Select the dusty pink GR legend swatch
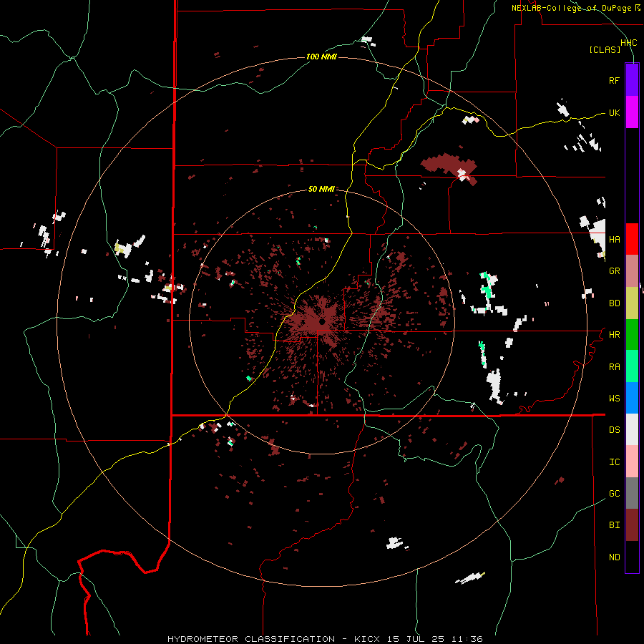The width and height of the screenshot is (644, 644). pos(632,271)
